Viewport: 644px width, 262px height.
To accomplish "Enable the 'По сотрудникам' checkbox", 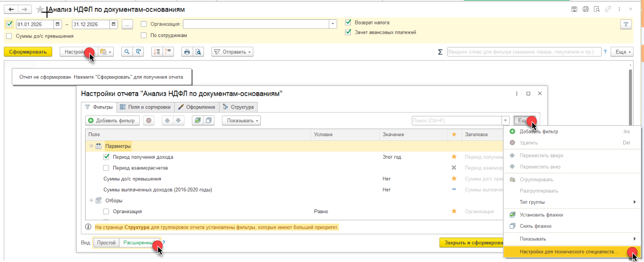I will click(144, 35).
